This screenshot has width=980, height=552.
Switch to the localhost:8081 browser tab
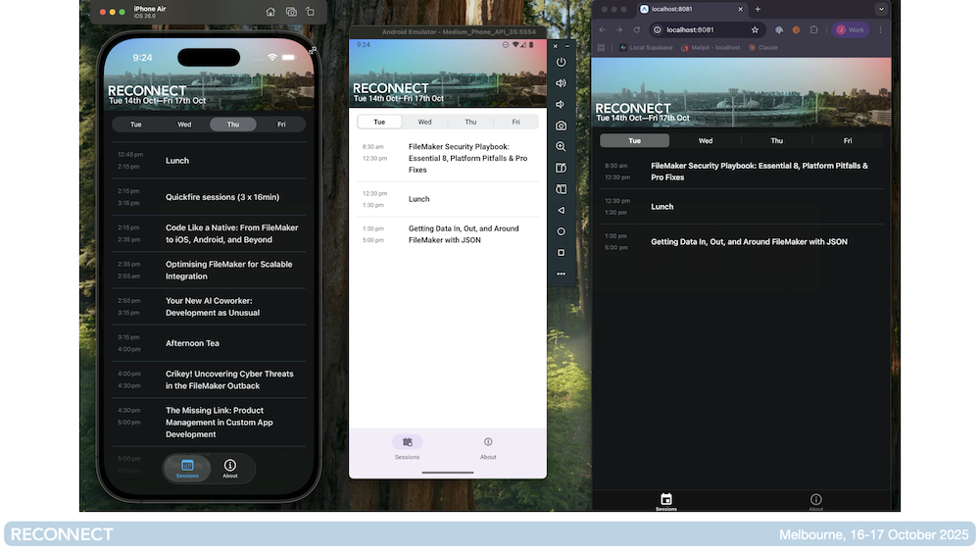[x=691, y=10]
